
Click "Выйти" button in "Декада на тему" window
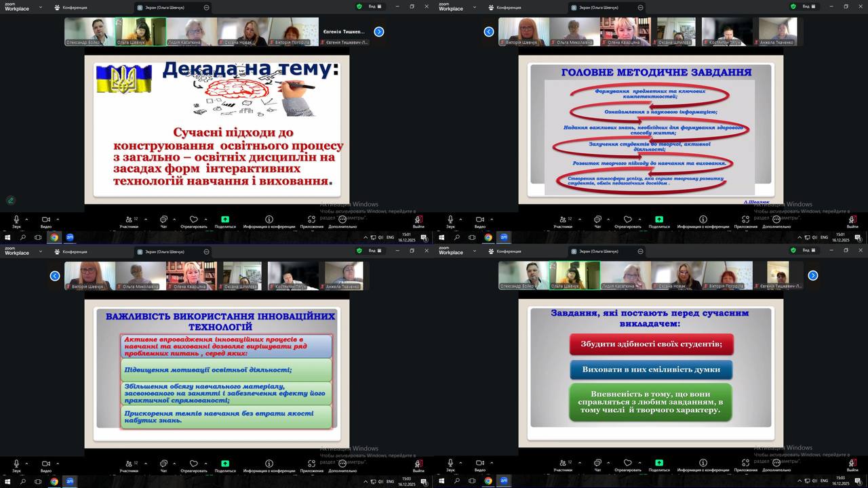tap(418, 220)
